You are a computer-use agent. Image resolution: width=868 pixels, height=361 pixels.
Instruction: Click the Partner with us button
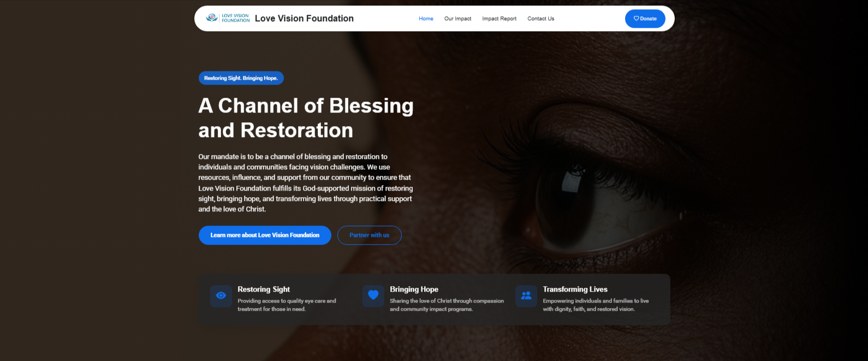(370, 235)
